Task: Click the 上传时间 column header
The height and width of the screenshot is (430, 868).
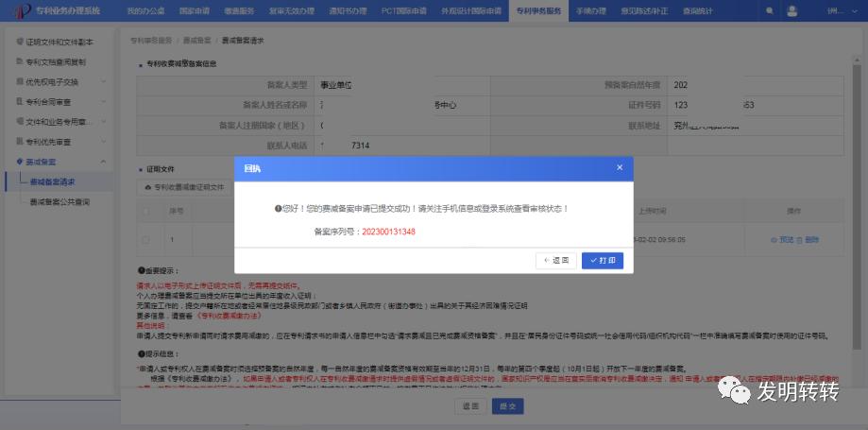Action: pos(652,211)
